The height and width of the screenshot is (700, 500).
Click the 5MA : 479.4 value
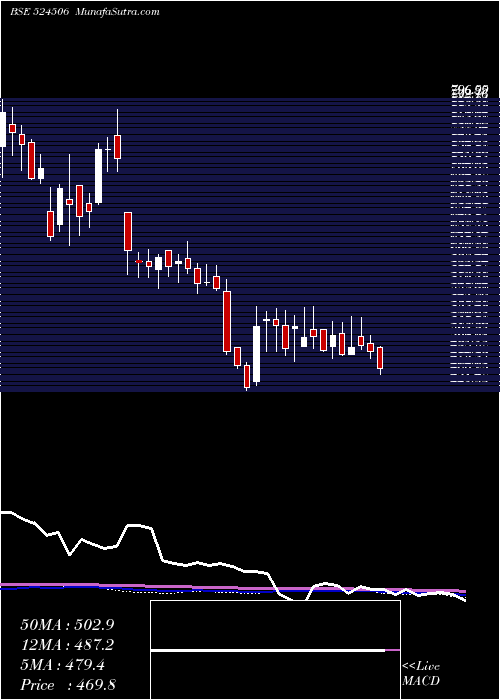point(62,665)
